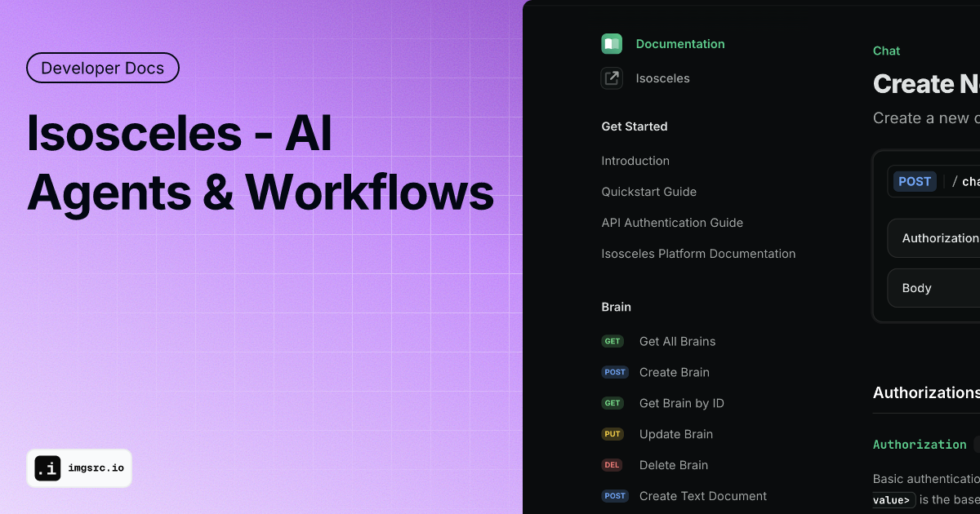Expand the Body section
This screenshot has width=980, height=514.
(x=933, y=288)
